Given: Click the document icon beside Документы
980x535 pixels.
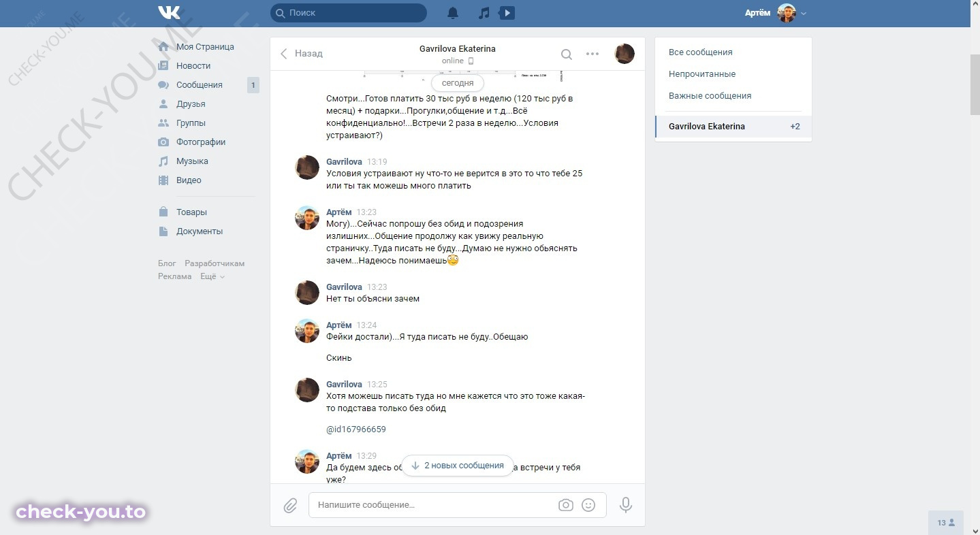Looking at the screenshot, I should point(163,231).
